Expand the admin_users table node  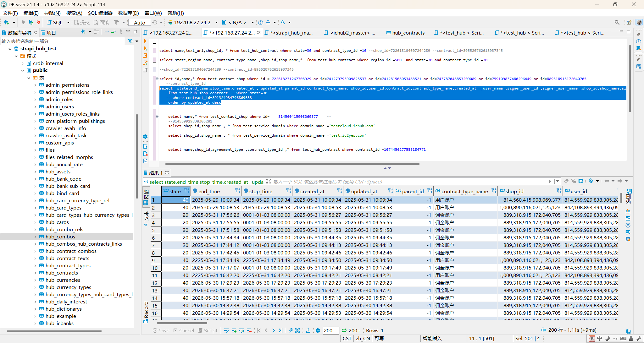click(x=35, y=106)
